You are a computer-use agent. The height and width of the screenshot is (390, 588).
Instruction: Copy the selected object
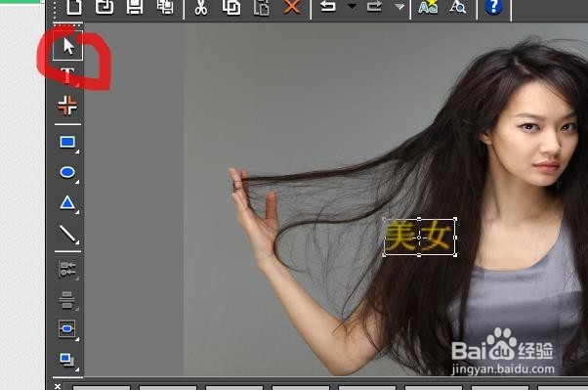pos(231,7)
